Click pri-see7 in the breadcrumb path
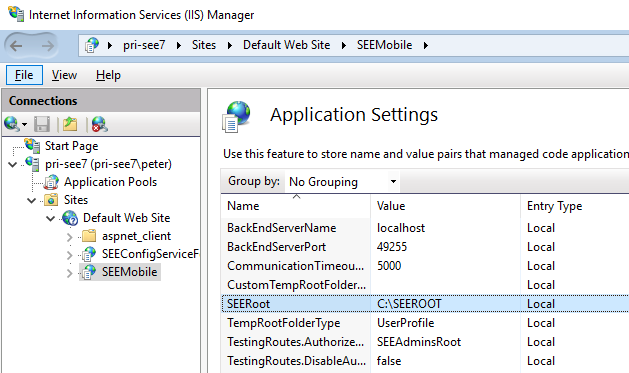The width and height of the screenshot is (629, 373). [144, 45]
